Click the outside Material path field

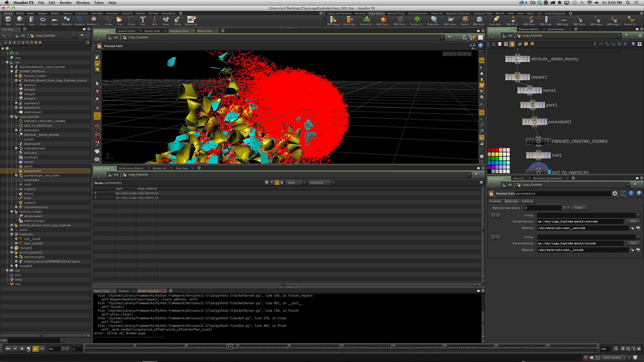pos(583,228)
